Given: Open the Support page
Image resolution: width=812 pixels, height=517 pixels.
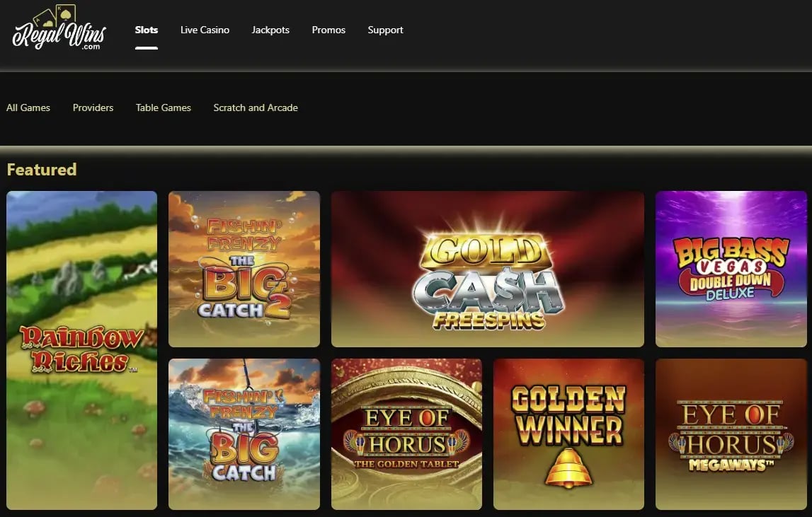Looking at the screenshot, I should coord(385,30).
